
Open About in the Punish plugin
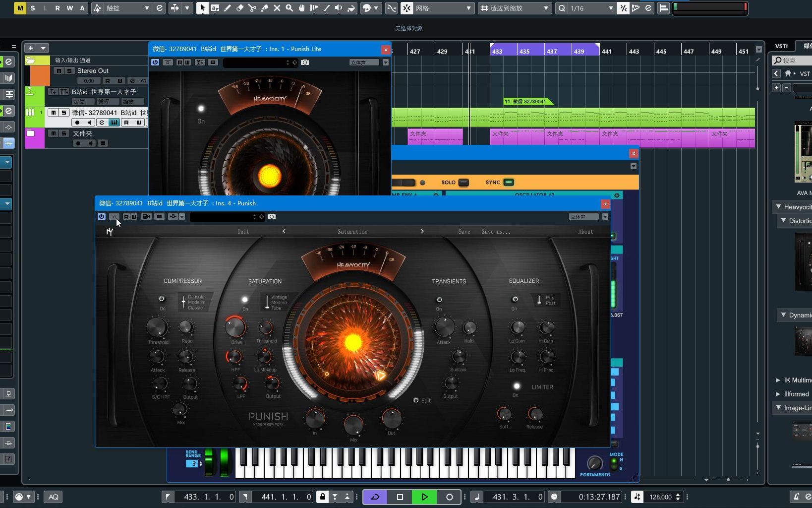585,232
